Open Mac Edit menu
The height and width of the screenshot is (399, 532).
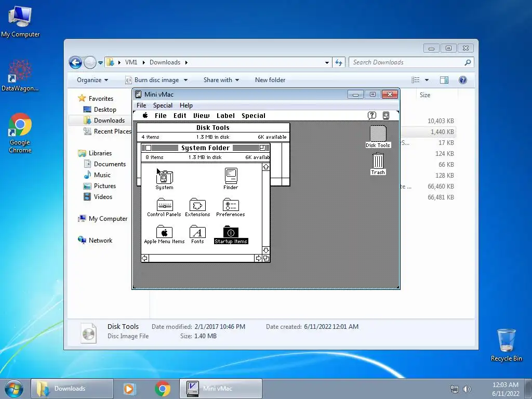[x=180, y=116]
